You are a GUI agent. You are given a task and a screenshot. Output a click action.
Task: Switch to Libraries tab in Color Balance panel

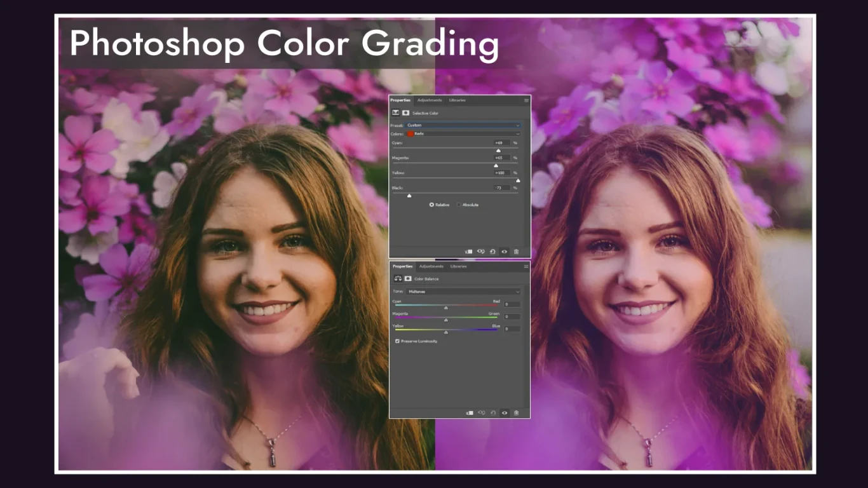click(458, 266)
